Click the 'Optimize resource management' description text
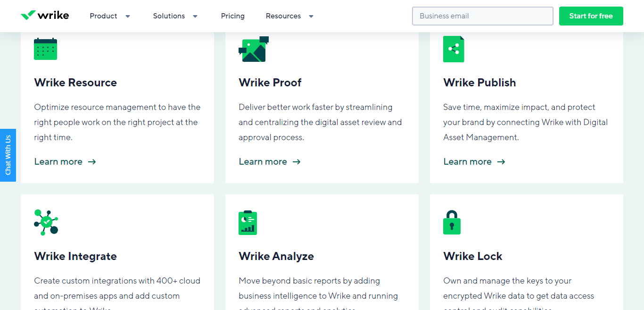Viewport: 644px width, 310px height. (117, 122)
